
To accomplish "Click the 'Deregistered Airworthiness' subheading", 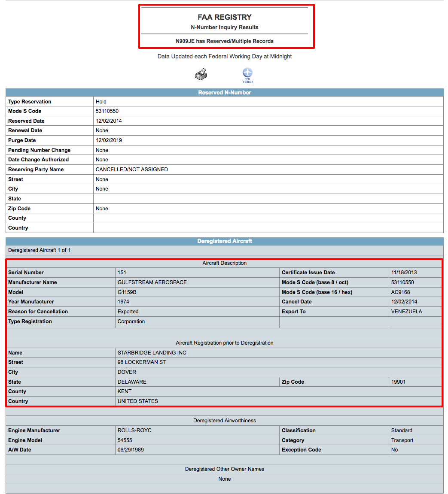I will tap(225, 421).
